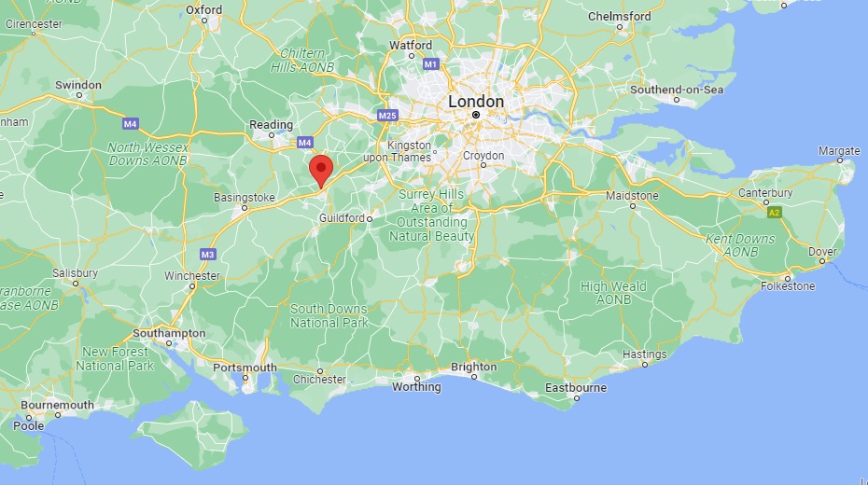The height and width of the screenshot is (486, 868).
Task: Click the M4 shield near Reading
Action: (x=305, y=143)
